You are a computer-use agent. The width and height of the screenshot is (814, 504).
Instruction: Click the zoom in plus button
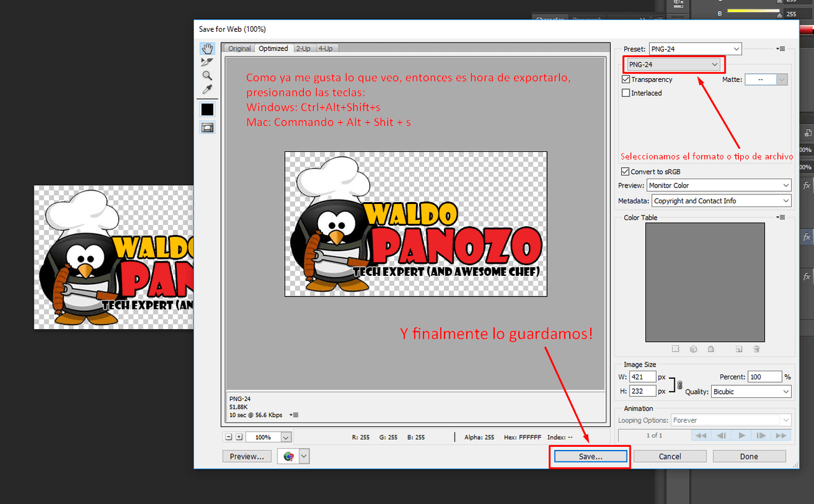pyautogui.click(x=239, y=437)
